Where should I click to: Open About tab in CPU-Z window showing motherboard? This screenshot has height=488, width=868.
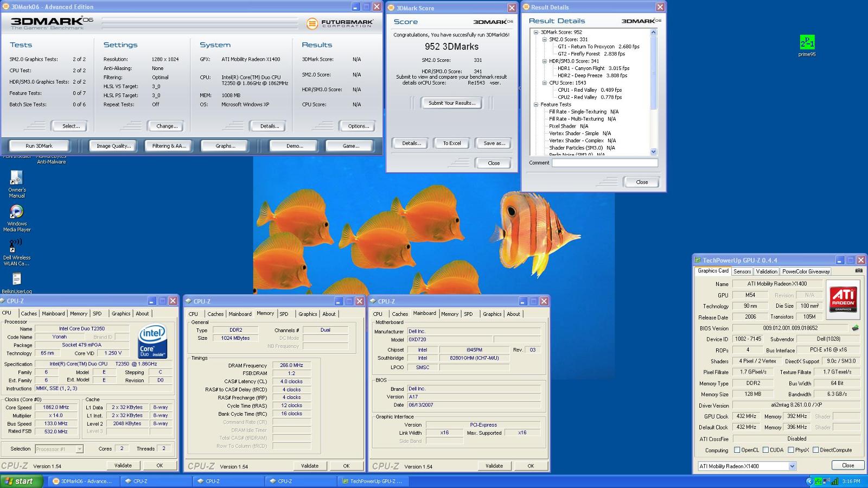513,314
